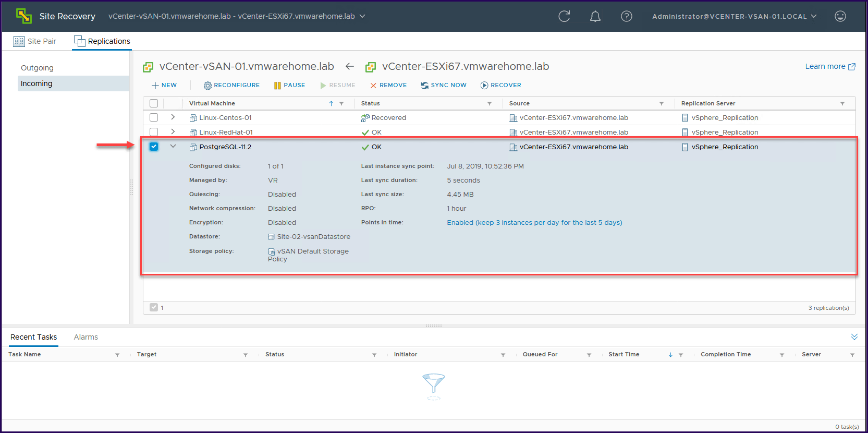Open the Initiator column filter
The height and width of the screenshot is (433, 868).
503,355
